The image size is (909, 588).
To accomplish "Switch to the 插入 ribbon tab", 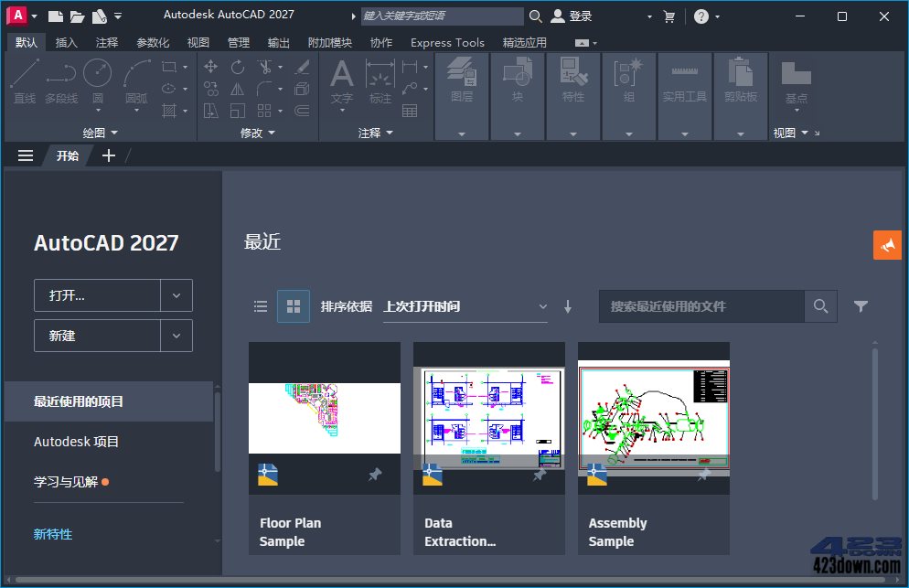I will tap(66, 41).
